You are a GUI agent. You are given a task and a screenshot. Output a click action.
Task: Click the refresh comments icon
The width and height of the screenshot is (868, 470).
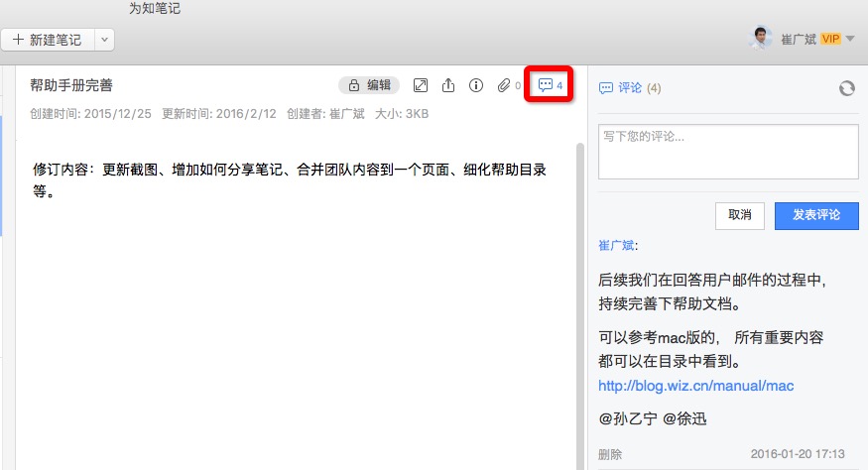pyautogui.click(x=847, y=88)
